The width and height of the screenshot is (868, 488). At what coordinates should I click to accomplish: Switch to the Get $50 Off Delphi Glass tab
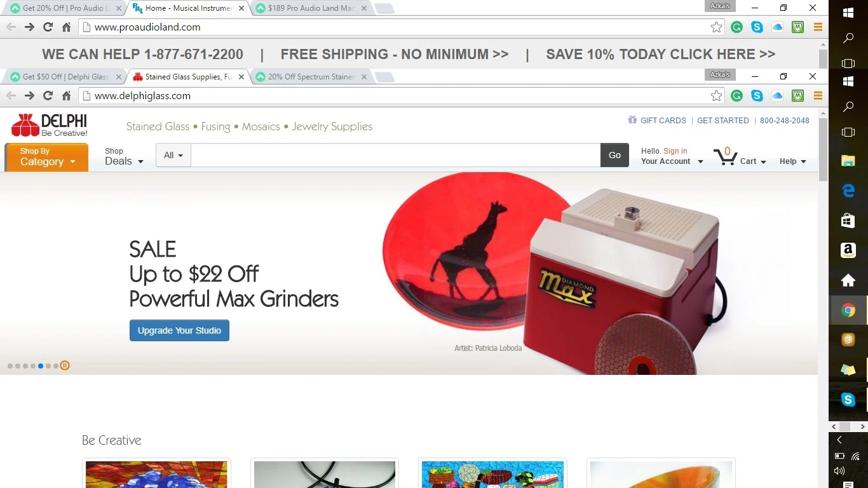(x=63, y=77)
